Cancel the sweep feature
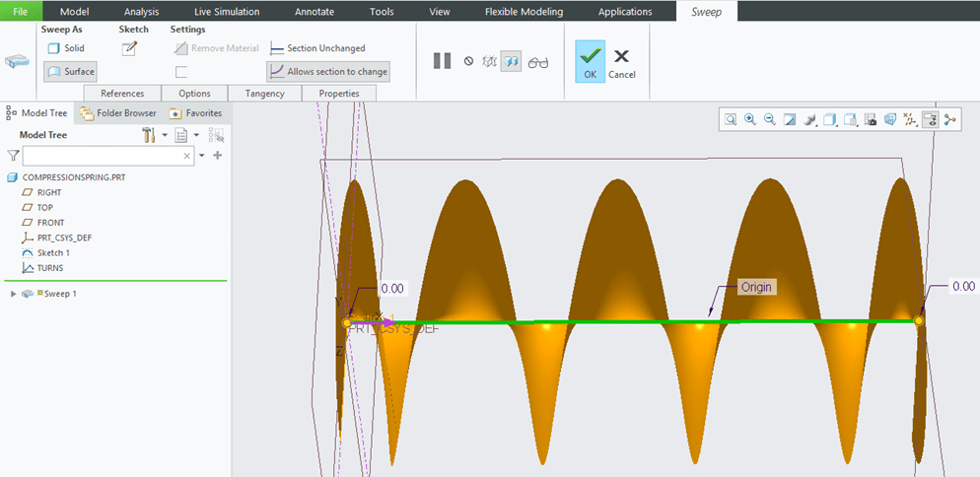Image resolution: width=980 pixels, height=477 pixels. 621,62
